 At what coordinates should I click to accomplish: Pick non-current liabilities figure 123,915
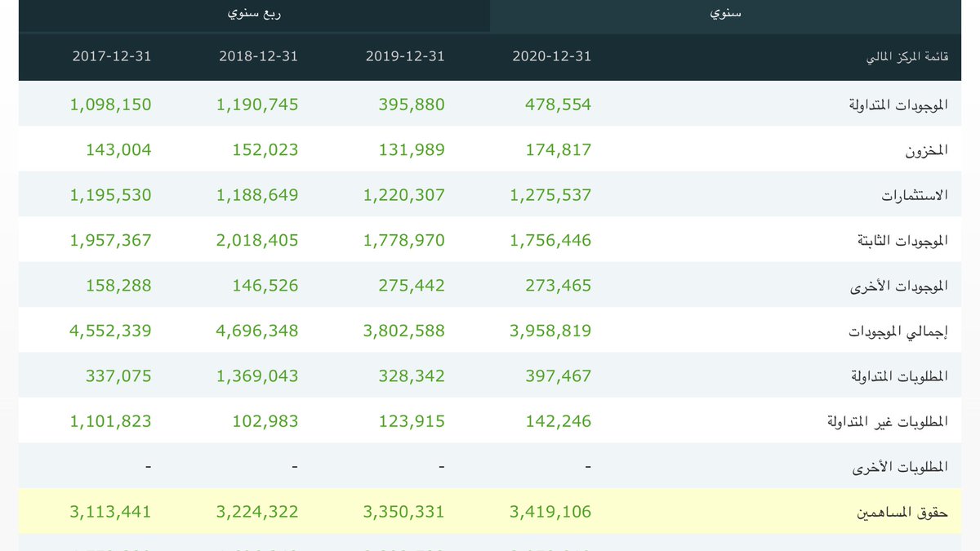pyautogui.click(x=412, y=422)
